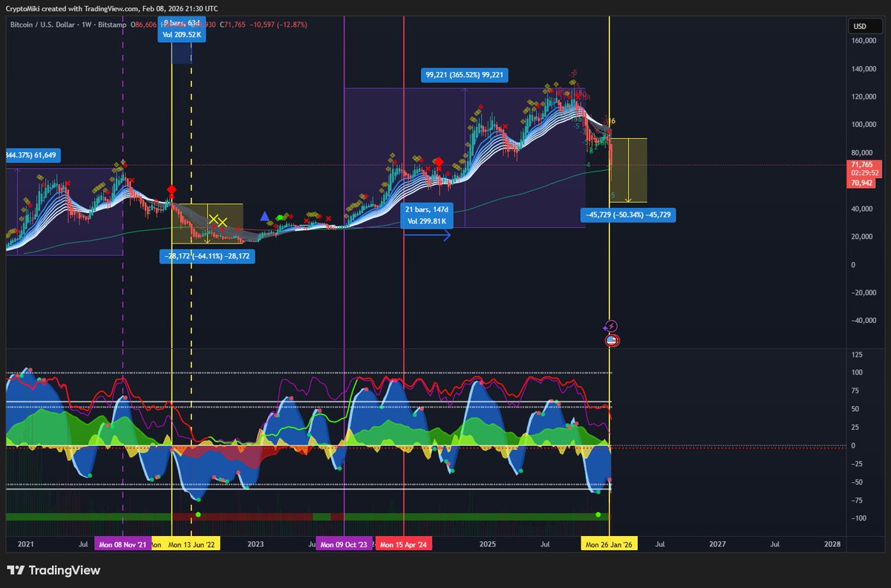Select the 21 bars, 147d label
The width and height of the screenshot is (891, 588).
[x=427, y=210]
